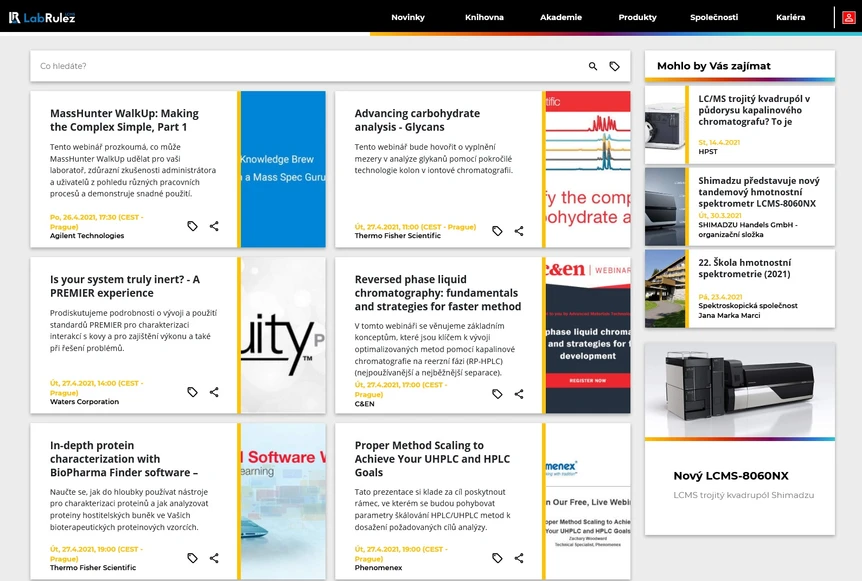This screenshot has height=581, width=862.
Task: Open the Knihovna menu
Action: coord(484,17)
